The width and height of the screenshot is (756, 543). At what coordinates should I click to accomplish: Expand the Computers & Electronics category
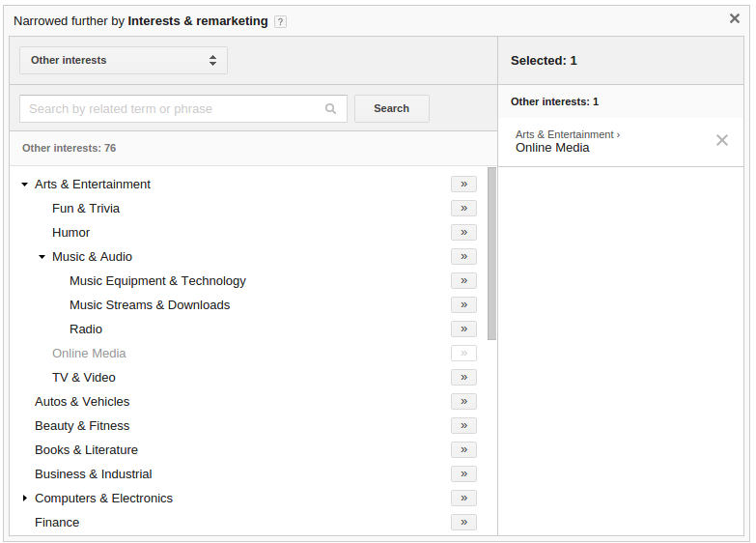click(x=25, y=499)
